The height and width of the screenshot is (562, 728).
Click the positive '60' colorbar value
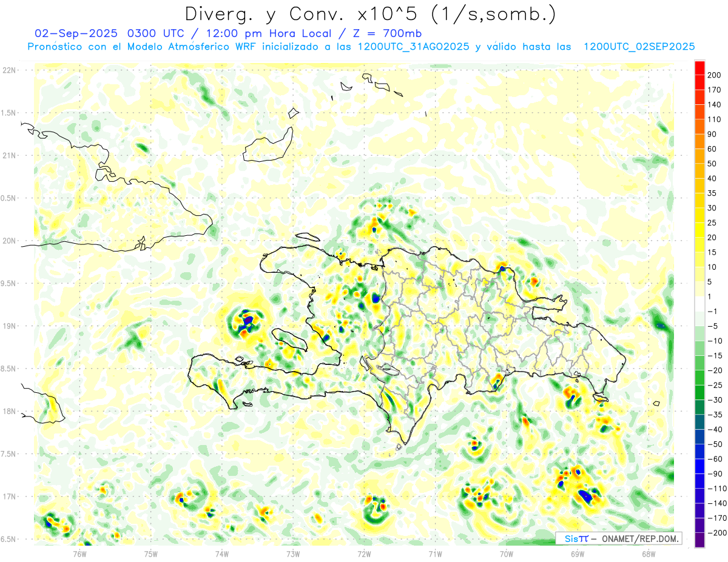712,149
